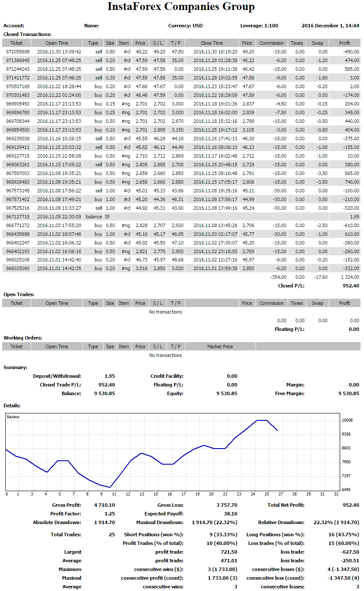
Task: Click close time 2016.11.01 23:59:38
Action: [215, 268]
